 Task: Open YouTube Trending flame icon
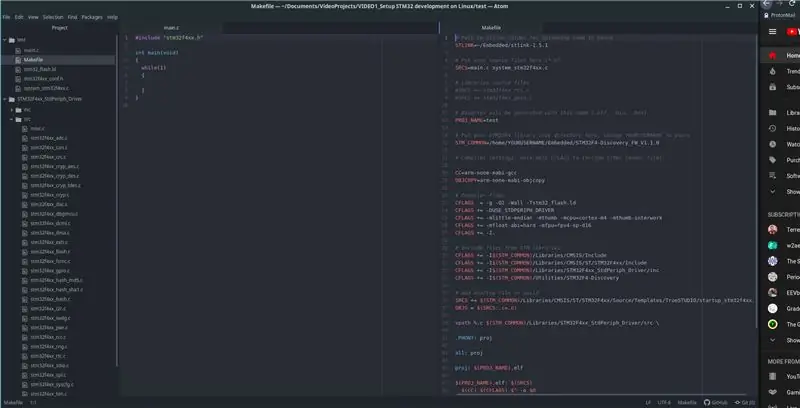(x=772, y=71)
